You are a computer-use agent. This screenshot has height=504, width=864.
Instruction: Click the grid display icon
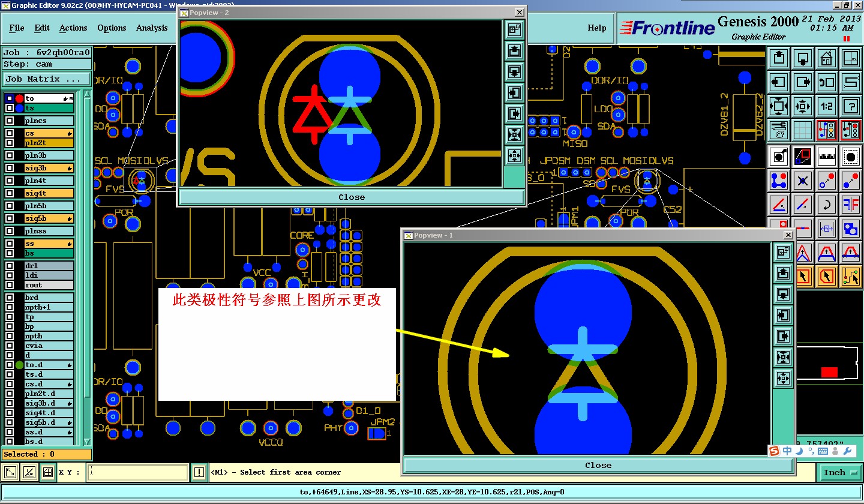(803, 129)
